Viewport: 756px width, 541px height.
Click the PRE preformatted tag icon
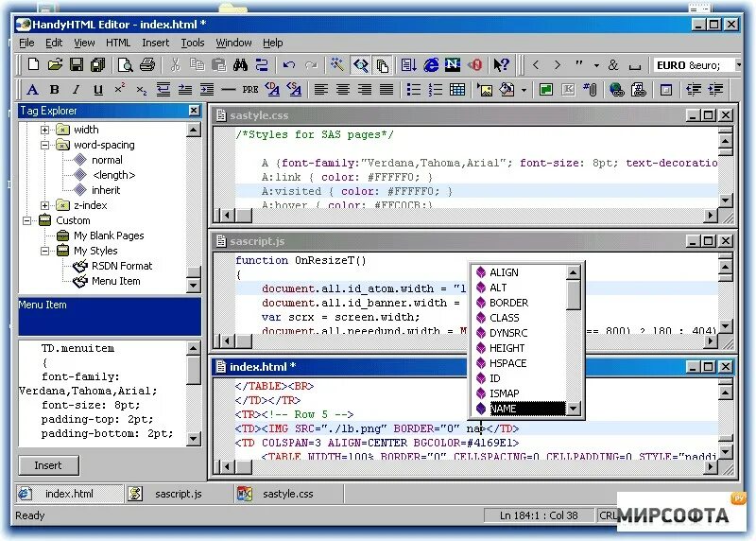click(250, 89)
